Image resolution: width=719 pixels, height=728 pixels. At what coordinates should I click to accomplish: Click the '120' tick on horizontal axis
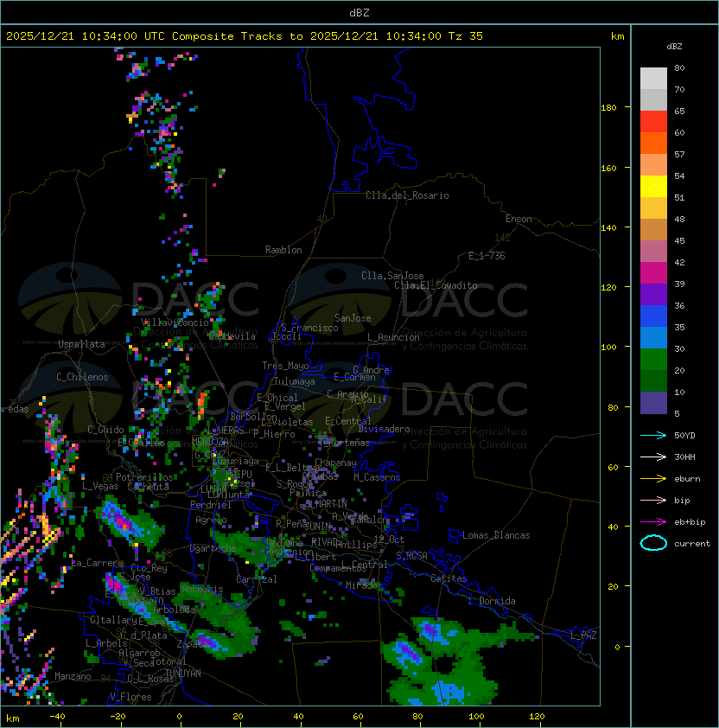(537, 717)
